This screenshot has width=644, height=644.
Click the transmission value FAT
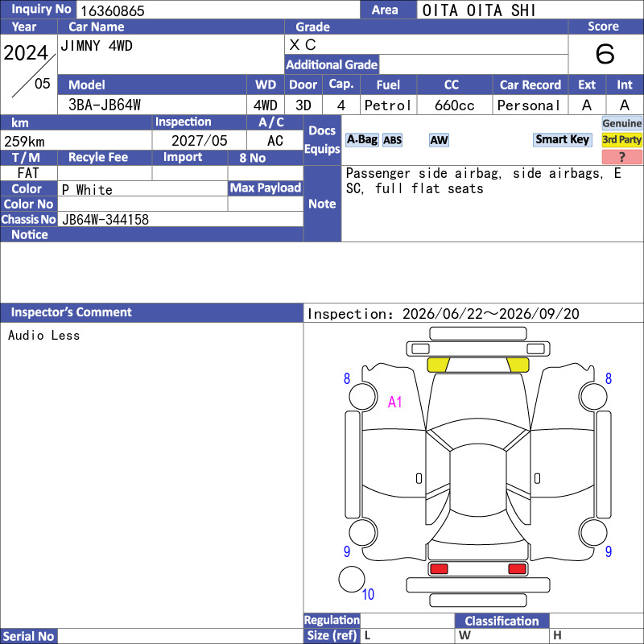28,173
